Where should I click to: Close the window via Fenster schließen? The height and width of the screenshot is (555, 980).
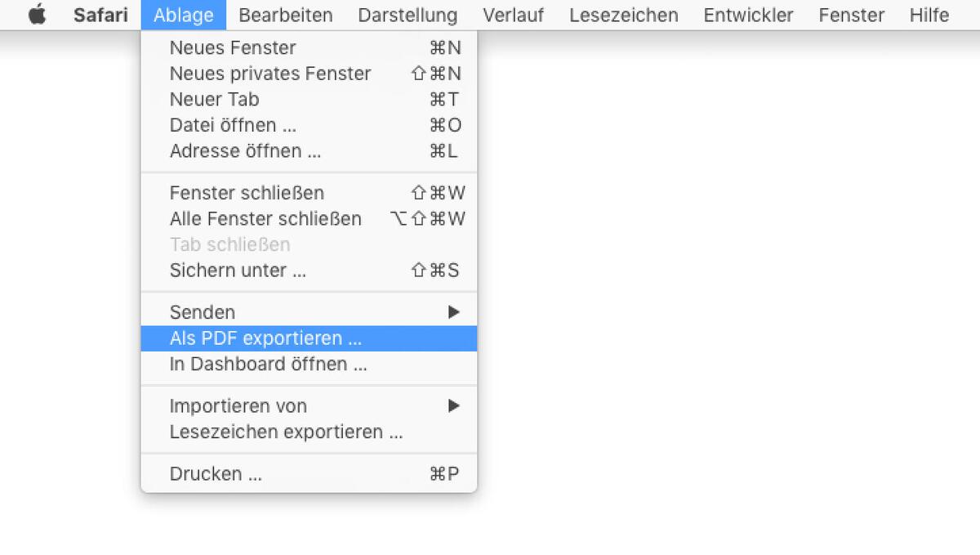(x=247, y=193)
